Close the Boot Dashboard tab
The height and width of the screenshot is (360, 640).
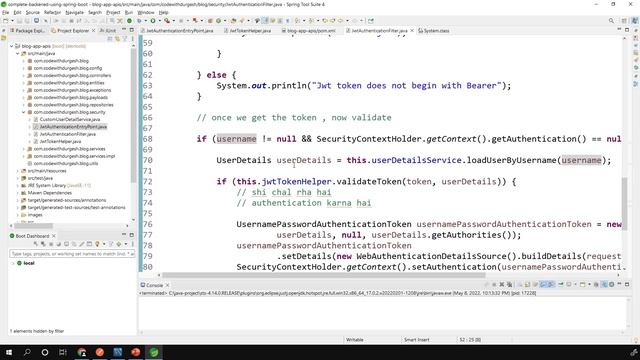(x=53, y=236)
